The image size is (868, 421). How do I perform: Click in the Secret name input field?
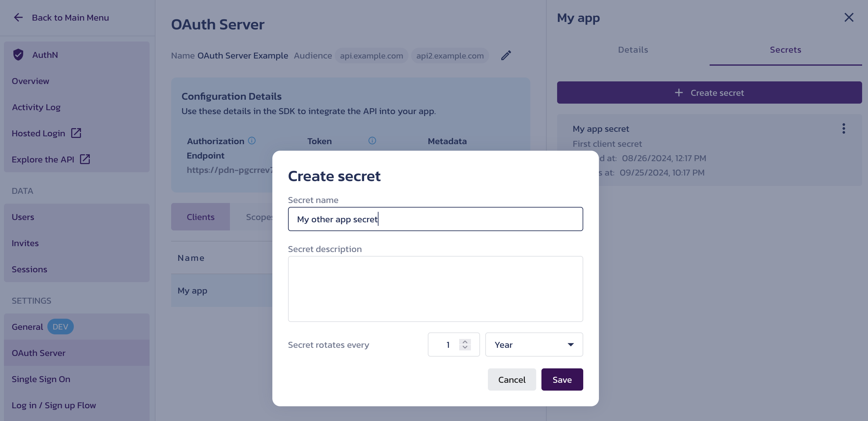click(435, 218)
